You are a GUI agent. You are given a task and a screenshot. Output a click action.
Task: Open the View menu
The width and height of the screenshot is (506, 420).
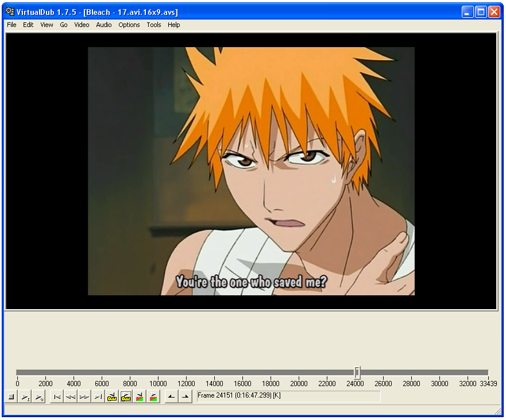pyautogui.click(x=47, y=25)
